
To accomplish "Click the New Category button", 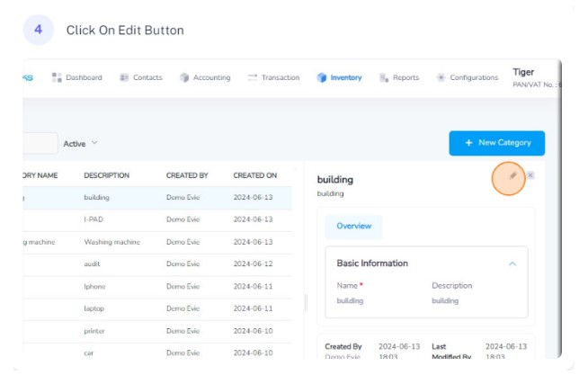I will click(497, 143).
